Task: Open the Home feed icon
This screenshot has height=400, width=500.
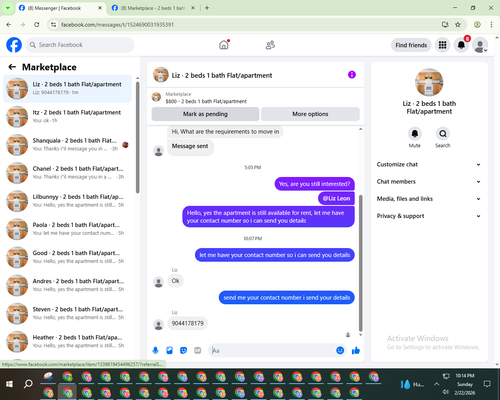Action: [x=224, y=45]
